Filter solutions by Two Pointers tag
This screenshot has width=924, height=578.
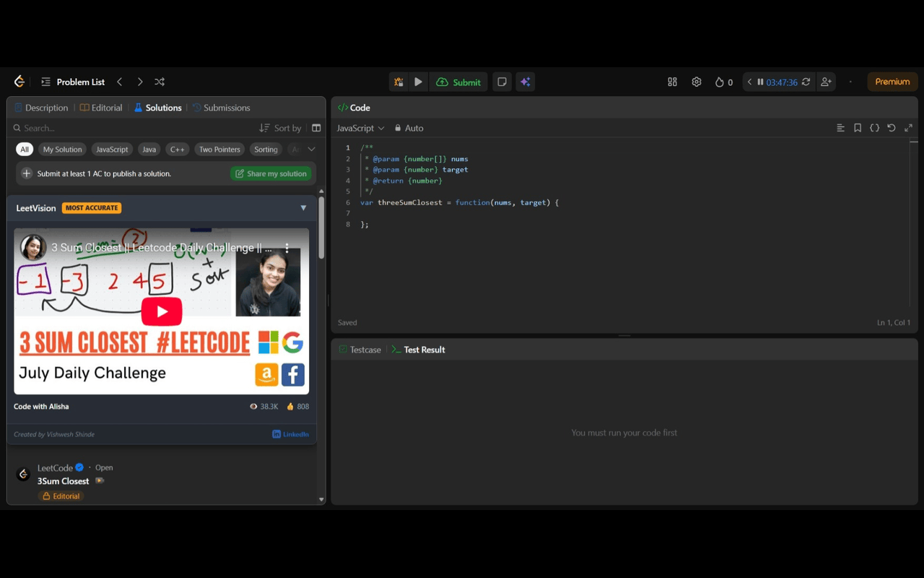[x=219, y=150]
